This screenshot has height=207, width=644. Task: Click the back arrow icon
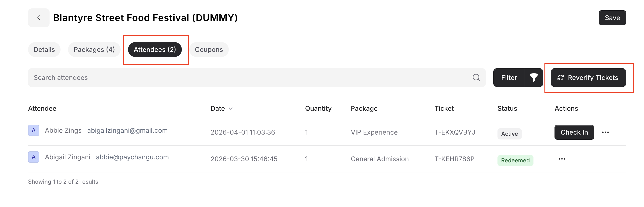[x=39, y=18]
